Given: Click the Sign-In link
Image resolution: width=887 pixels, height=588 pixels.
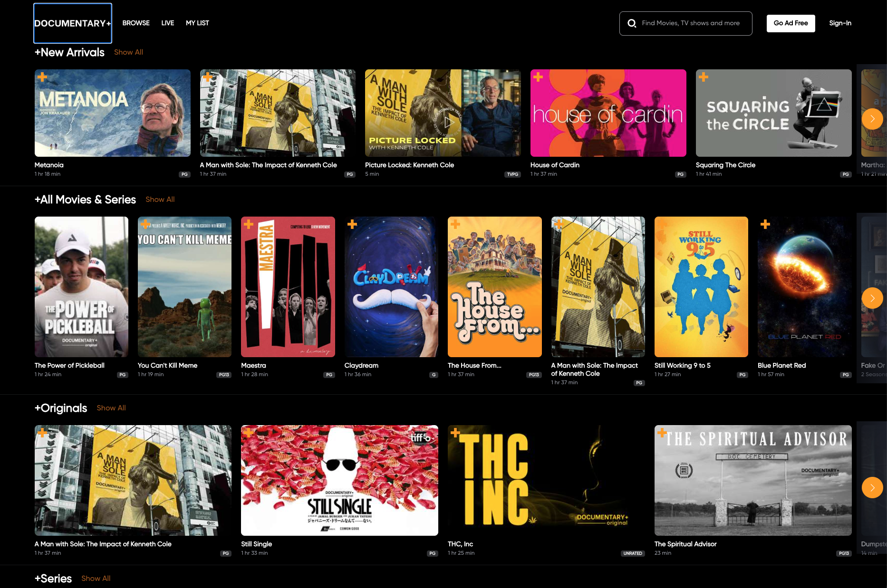Looking at the screenshot, I should (840, 23).
